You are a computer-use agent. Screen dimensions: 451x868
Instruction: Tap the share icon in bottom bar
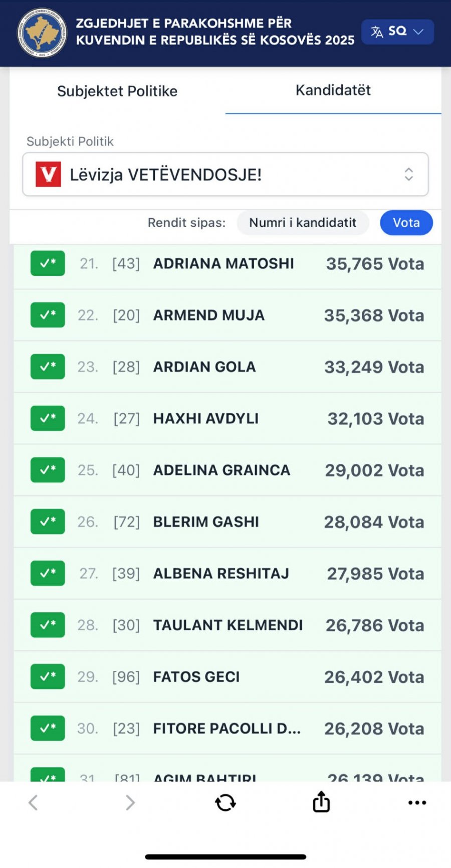pos(321,802)
